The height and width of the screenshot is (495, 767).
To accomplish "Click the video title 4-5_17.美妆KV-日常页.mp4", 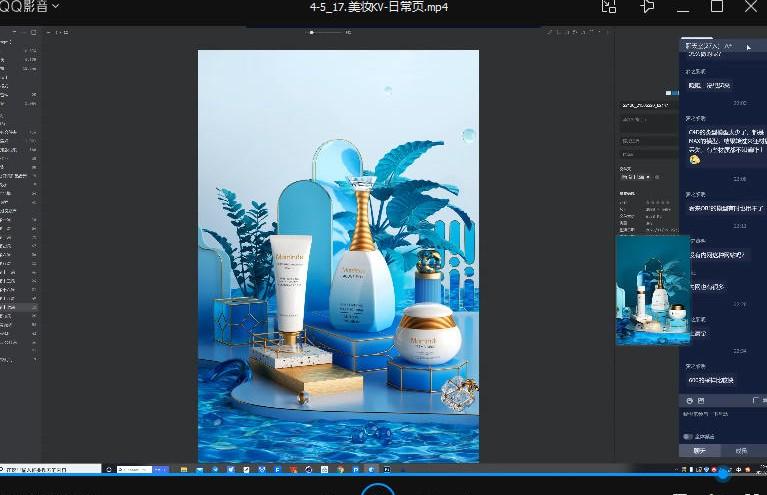I will click(379, 7).
